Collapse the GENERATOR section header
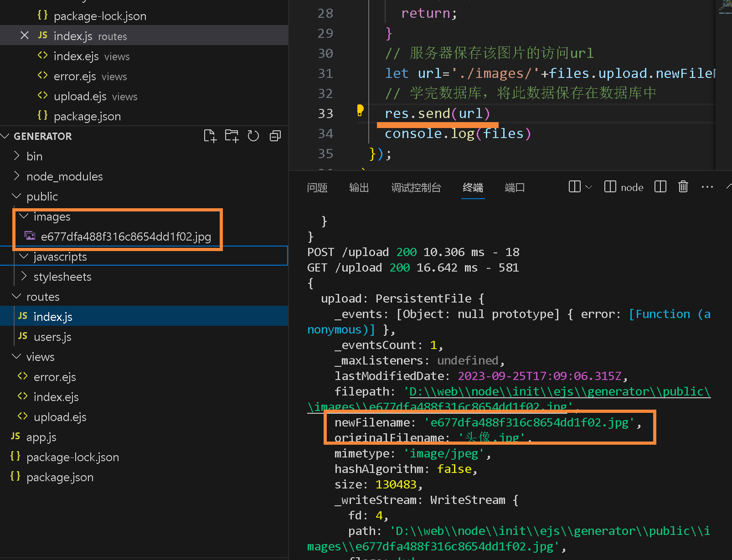 pos(42,136)
